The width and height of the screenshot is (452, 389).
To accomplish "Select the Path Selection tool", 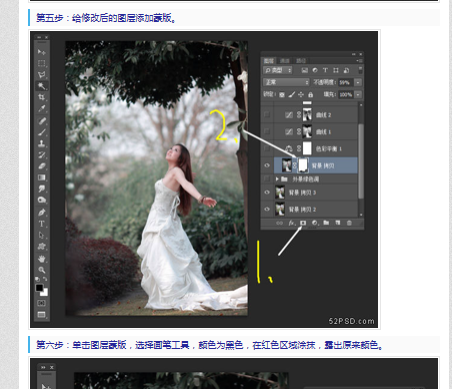I will pos(41,235).
